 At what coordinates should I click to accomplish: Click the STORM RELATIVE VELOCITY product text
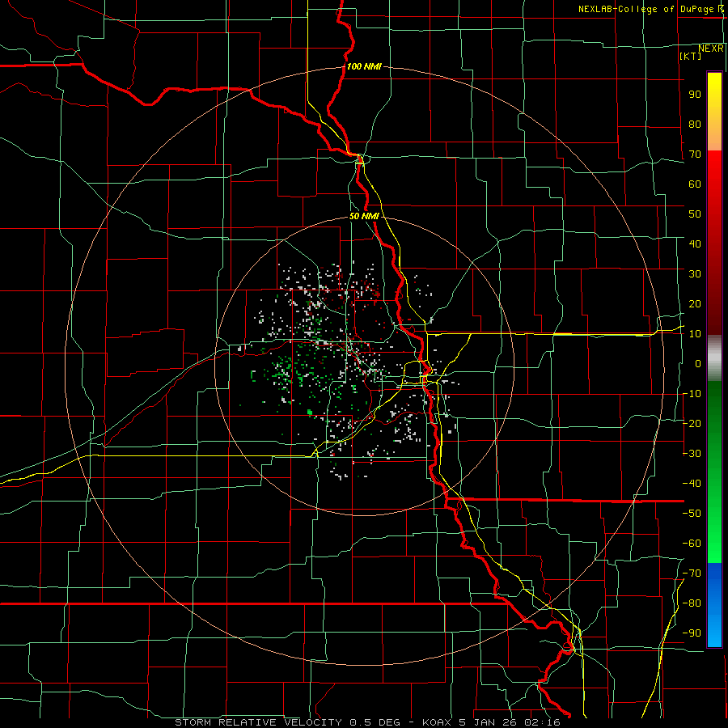tap(258, 722)
